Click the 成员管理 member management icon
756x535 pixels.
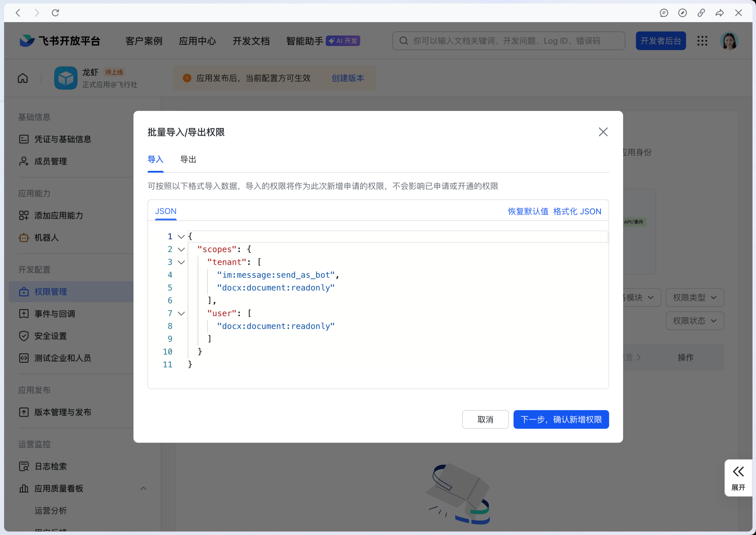[x=23, y=161]
